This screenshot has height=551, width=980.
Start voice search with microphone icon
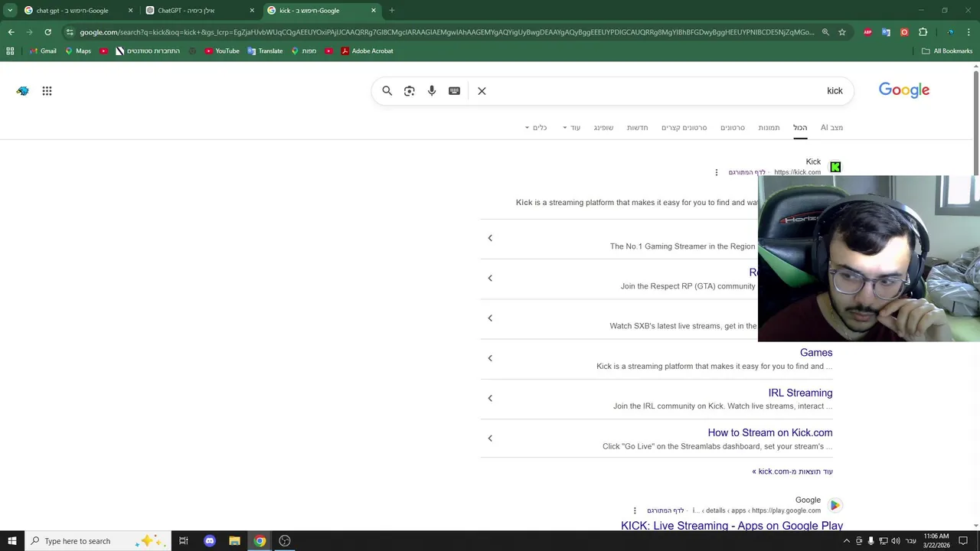[432, 91]
